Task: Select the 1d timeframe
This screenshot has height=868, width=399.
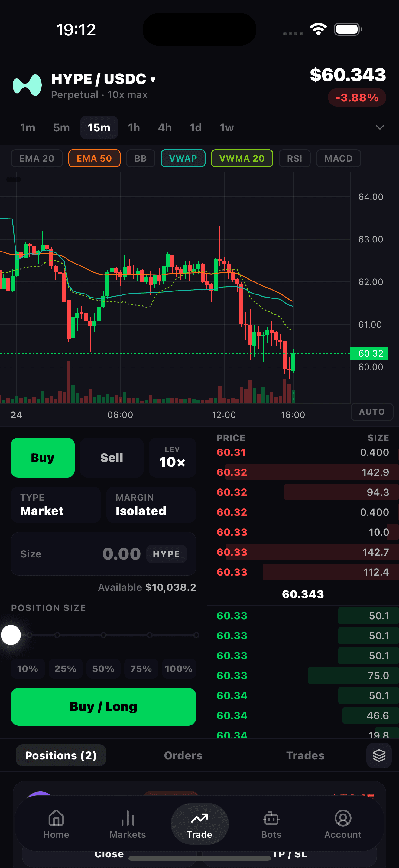Action: click(x=196, y=127)
